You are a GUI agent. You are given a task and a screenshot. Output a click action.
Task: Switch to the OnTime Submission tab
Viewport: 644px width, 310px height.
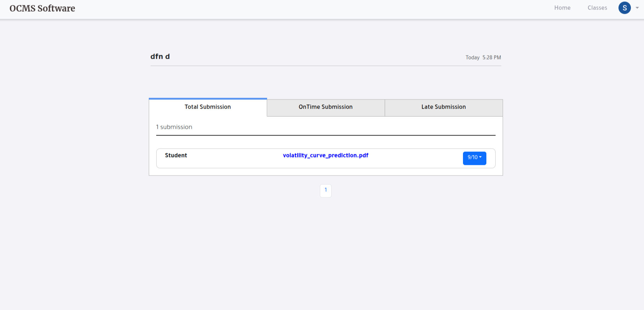326,107
